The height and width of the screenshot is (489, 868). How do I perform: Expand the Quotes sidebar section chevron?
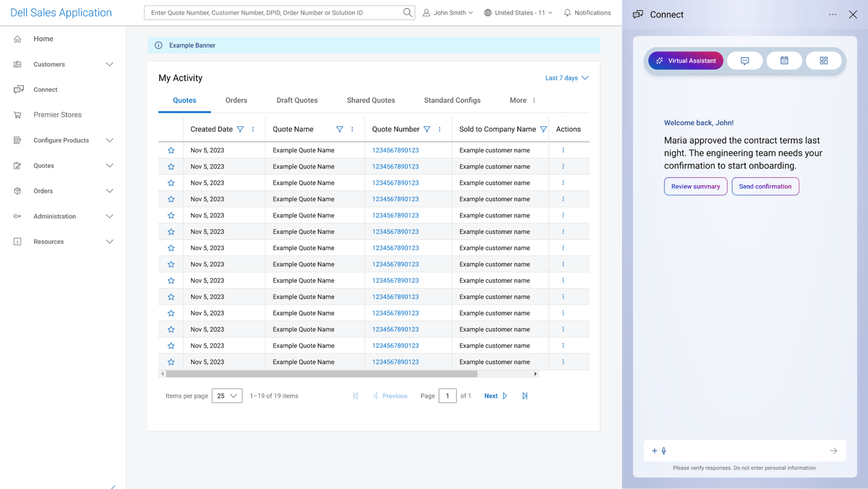[x=110, y=166]
